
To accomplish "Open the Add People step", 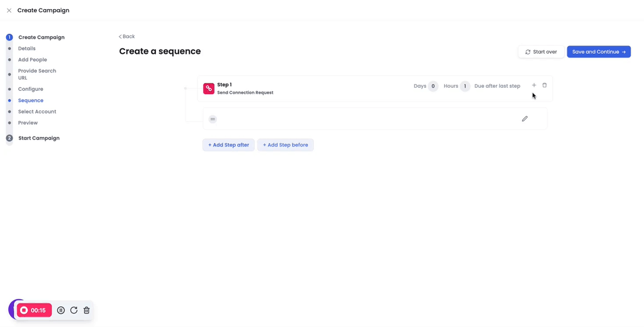I will (33, 60).
